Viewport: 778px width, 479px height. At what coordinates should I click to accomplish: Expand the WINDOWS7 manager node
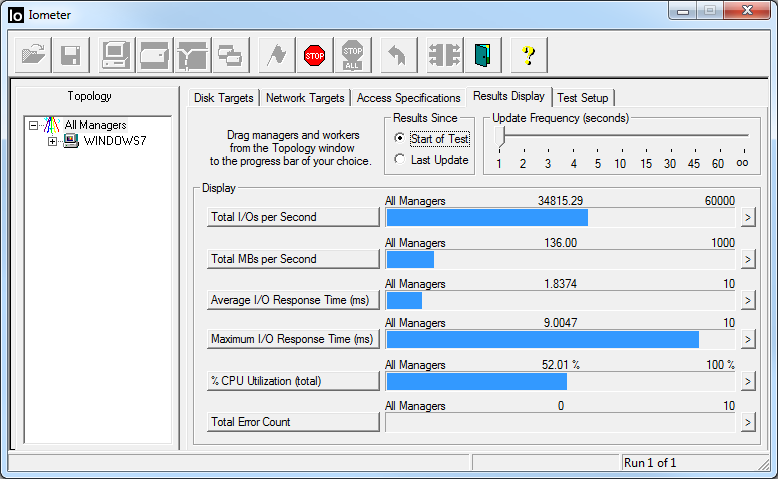click(52, 141)
